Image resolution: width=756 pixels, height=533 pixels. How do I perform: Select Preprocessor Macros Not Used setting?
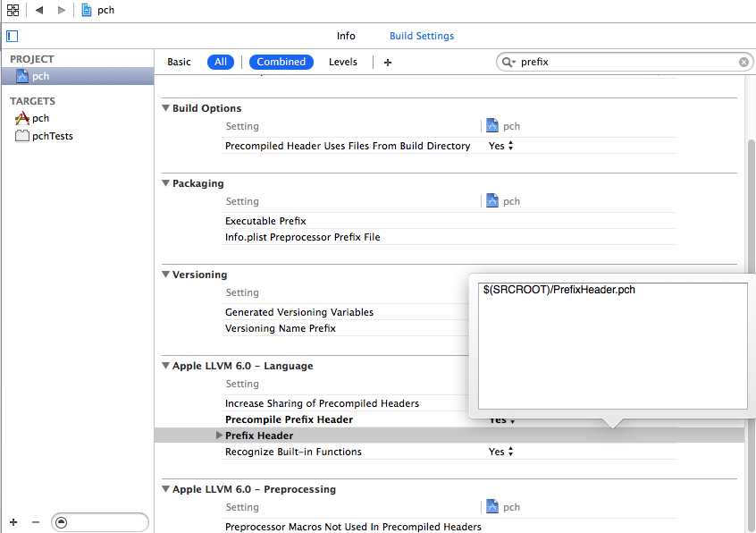[353, 527]
